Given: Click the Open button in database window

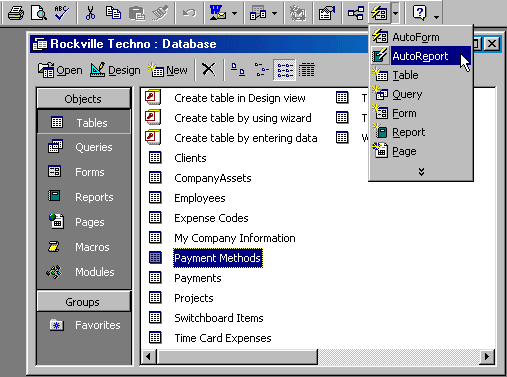Looking at the screenshot, I should coord(60,70).
